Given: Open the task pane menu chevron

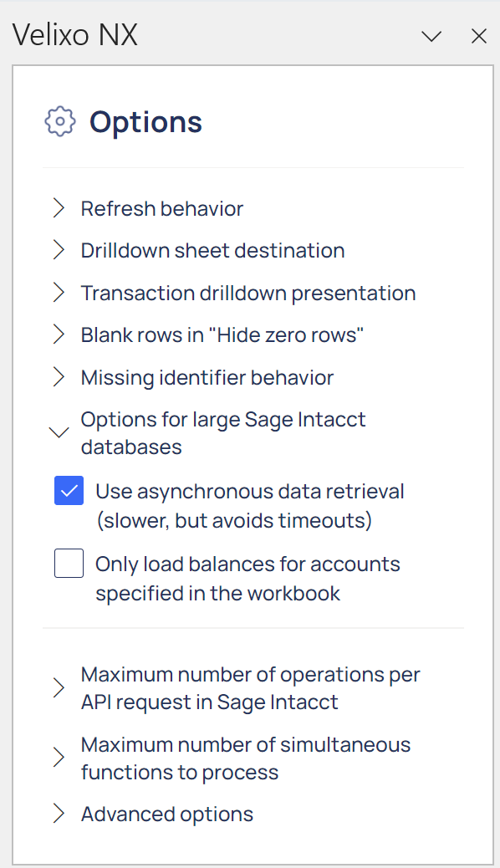Looking at the screenshot, I should tap(431, 37).
